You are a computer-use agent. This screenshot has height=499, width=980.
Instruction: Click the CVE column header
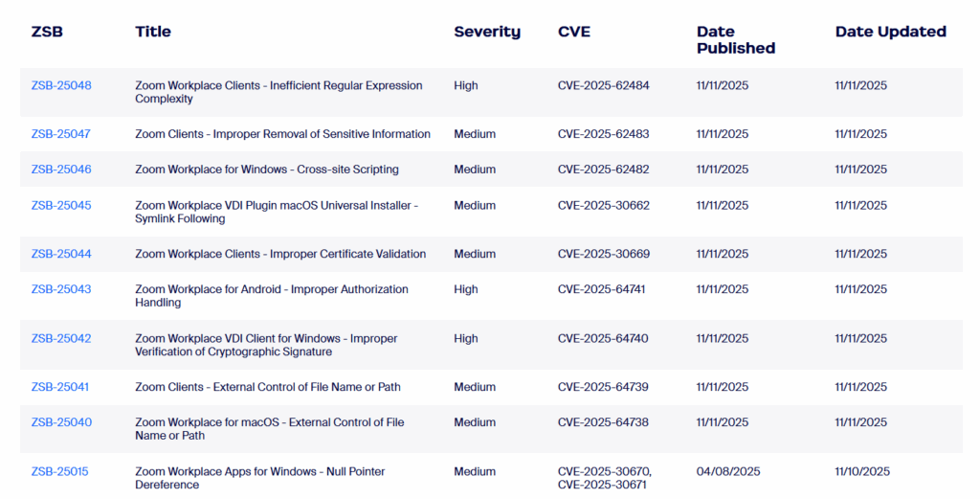pyautogui.click(x=574, y=32)
